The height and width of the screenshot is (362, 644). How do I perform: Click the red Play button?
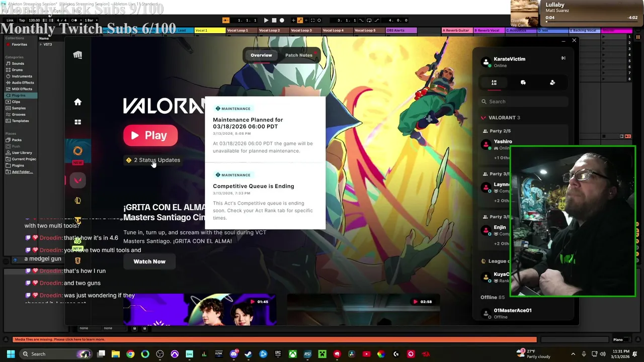150,135
